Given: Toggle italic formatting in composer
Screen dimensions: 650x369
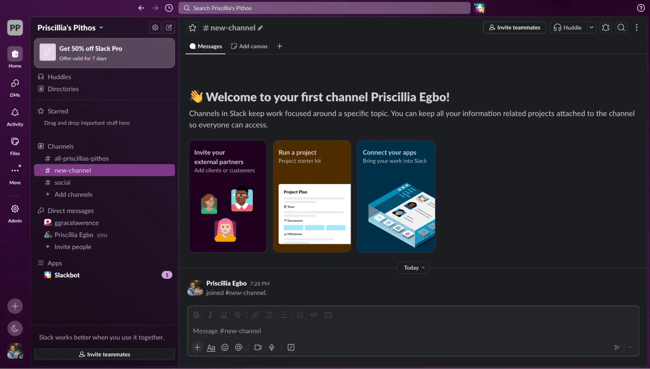Looking at the screenshot, I should click(x=210, y=315).
